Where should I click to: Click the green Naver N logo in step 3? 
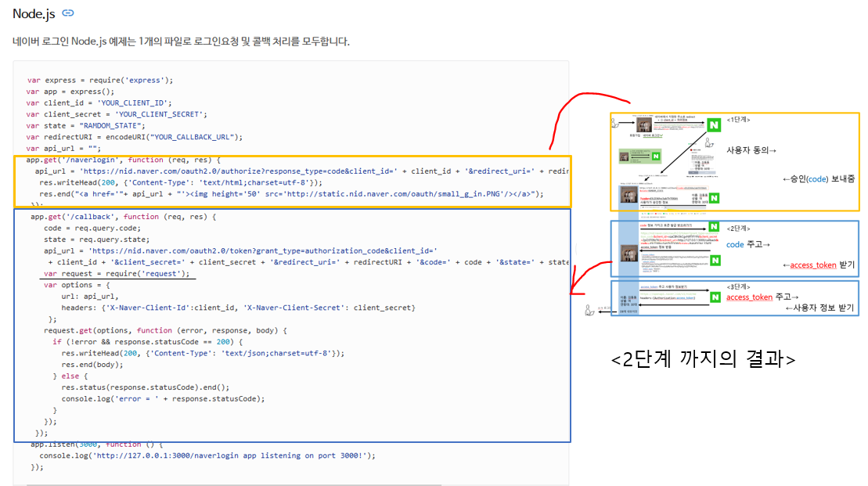(x=715, y=297)
